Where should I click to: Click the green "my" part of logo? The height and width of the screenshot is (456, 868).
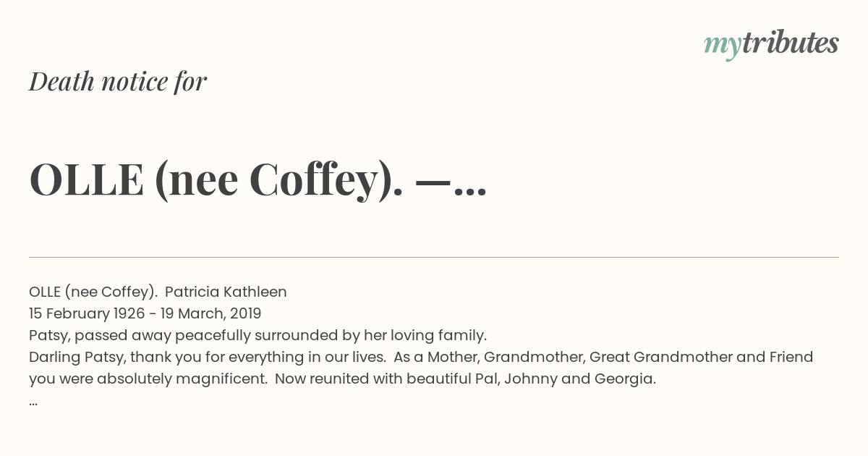[722, 47]
